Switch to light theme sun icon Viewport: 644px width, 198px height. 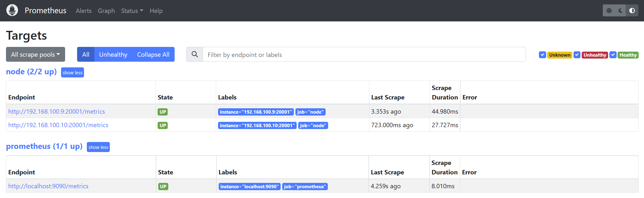(x=609, y=11)
